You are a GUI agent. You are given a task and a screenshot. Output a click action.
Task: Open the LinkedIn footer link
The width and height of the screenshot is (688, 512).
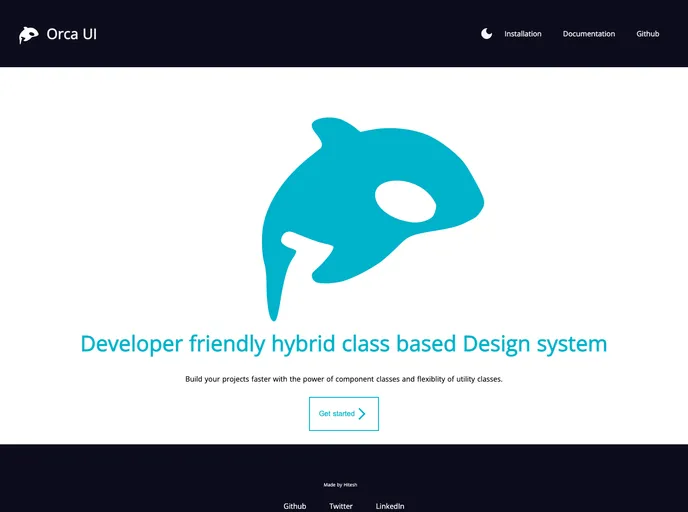click(x=390, y=506)
